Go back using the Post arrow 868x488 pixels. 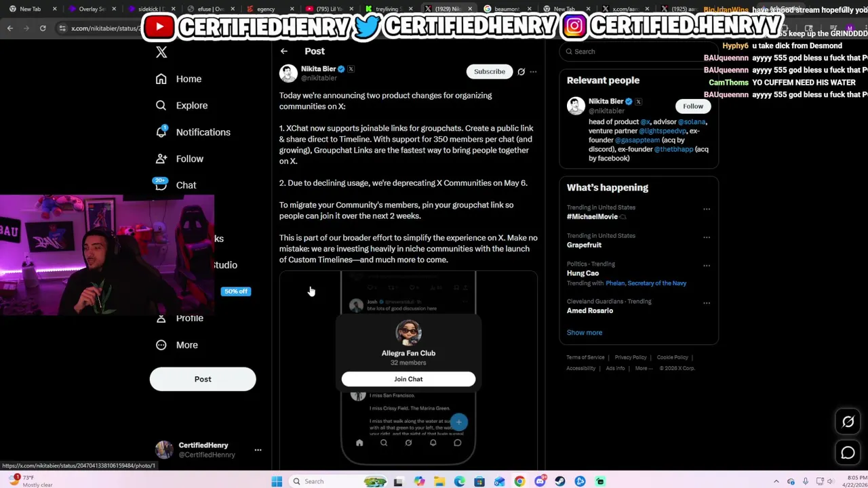pyautogui.click(x=284, y=52)
